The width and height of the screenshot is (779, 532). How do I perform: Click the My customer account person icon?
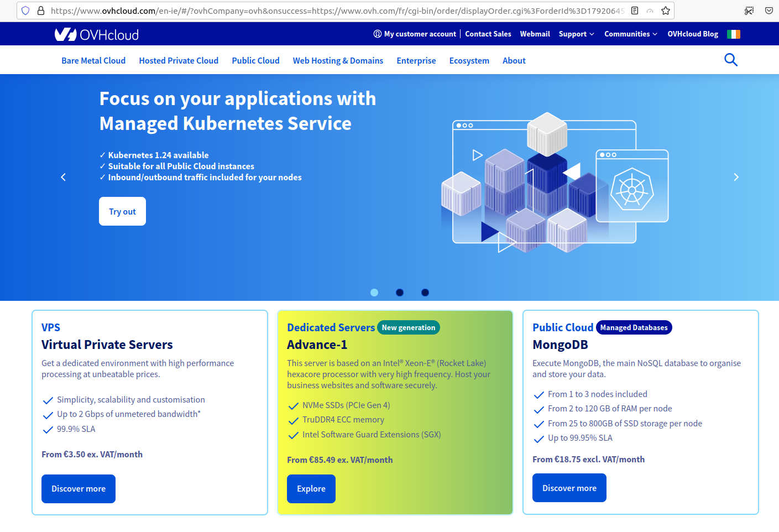(377, 34)
